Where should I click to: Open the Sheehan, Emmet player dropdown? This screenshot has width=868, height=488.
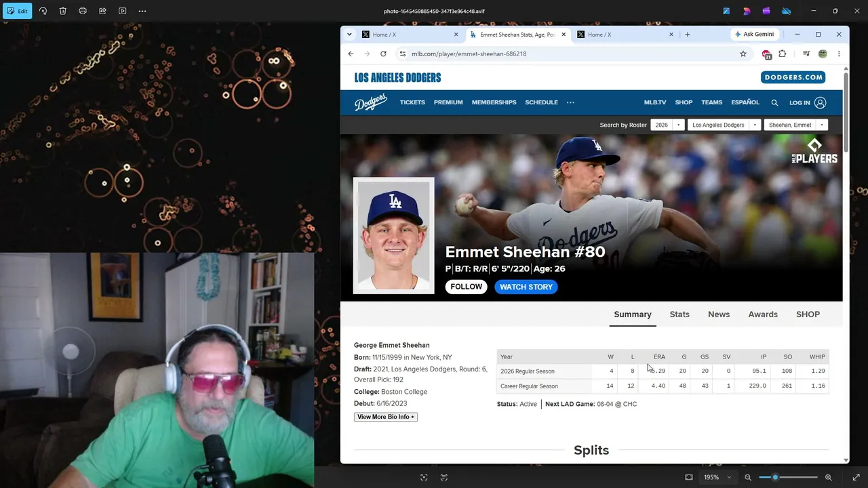pos(795,125)
